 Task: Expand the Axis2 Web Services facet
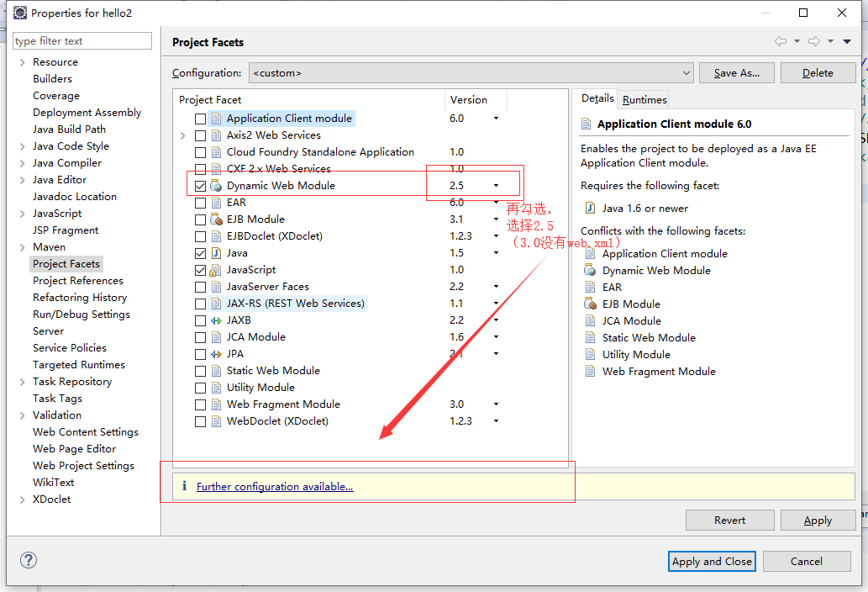pos(183,135)
